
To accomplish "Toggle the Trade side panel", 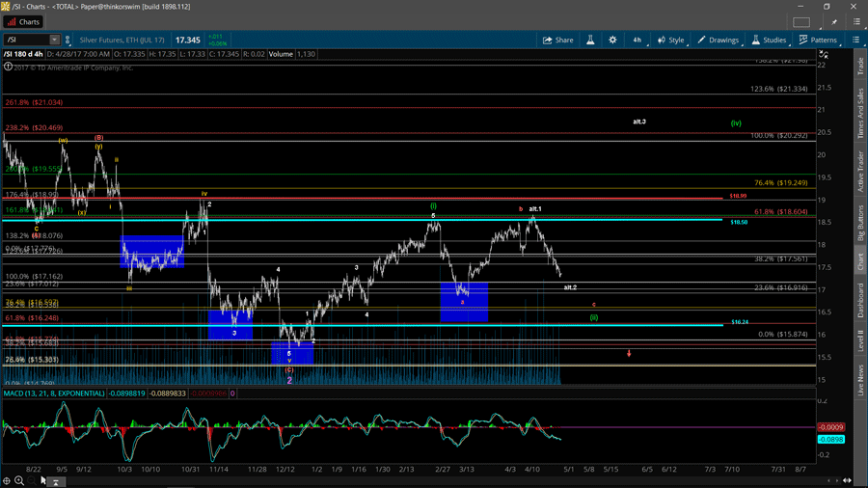I will (x=860, y=67).
